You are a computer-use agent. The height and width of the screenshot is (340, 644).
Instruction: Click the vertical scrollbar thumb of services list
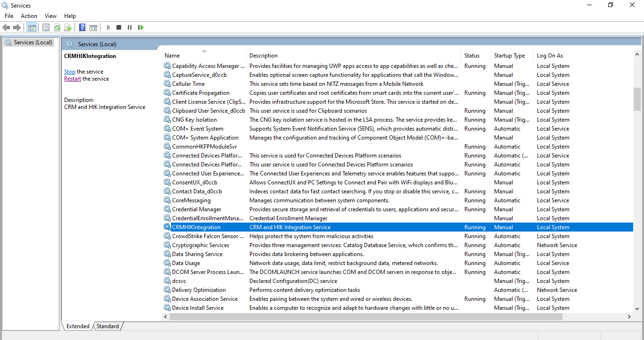click(637, 99)
